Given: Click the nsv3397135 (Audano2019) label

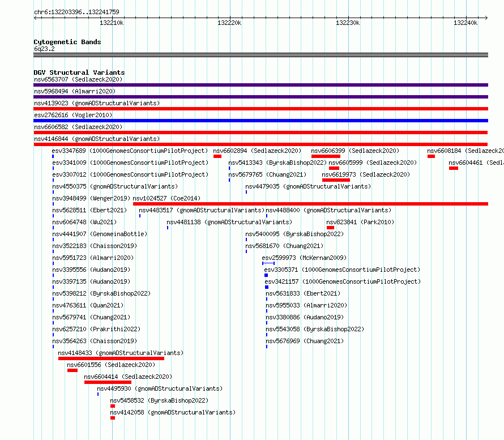Looking at the screenshot, I should coord(91,281).
